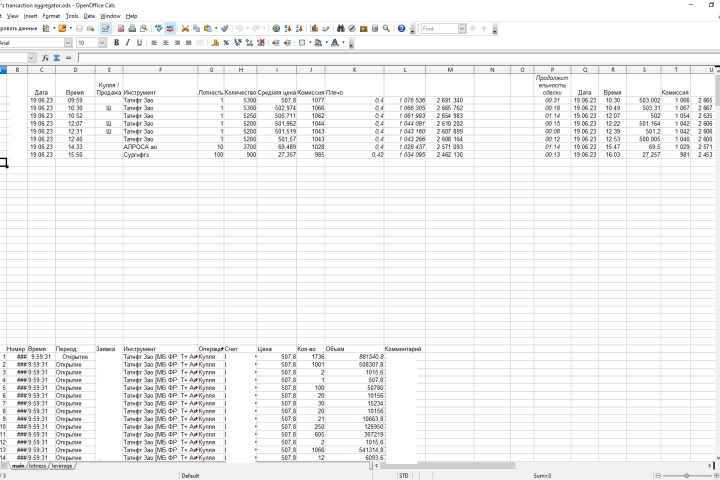Apply Currency number format
The width and height of the screenshot is (720, 480).
tap(215, 43)
